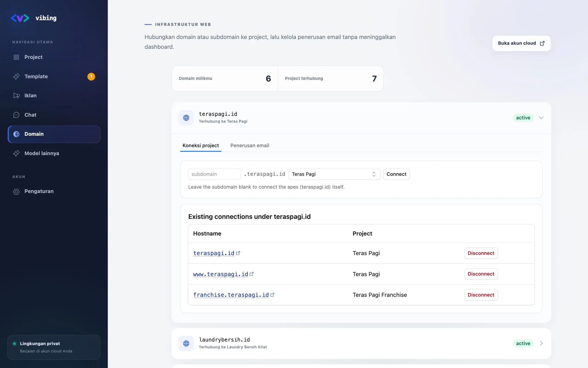Click external-link icon beside www.teraspagi.id

point(252,274)
